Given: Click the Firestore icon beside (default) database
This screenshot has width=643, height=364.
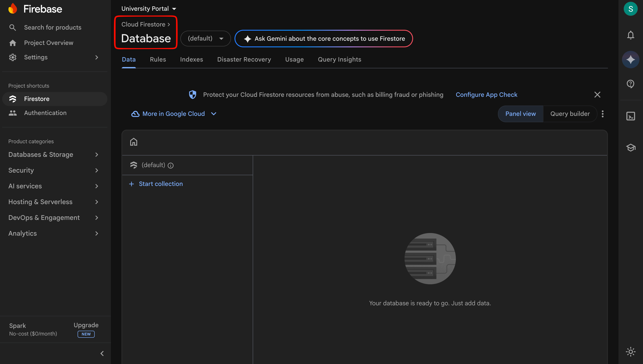Looking at the screenshot, I should 133,165.
